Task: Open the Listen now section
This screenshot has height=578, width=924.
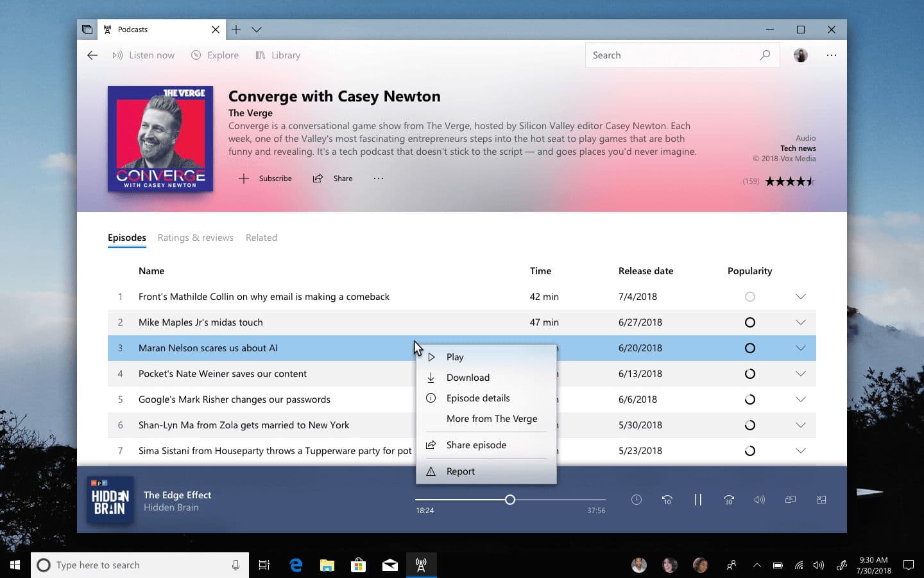Action: coord(143,55)
